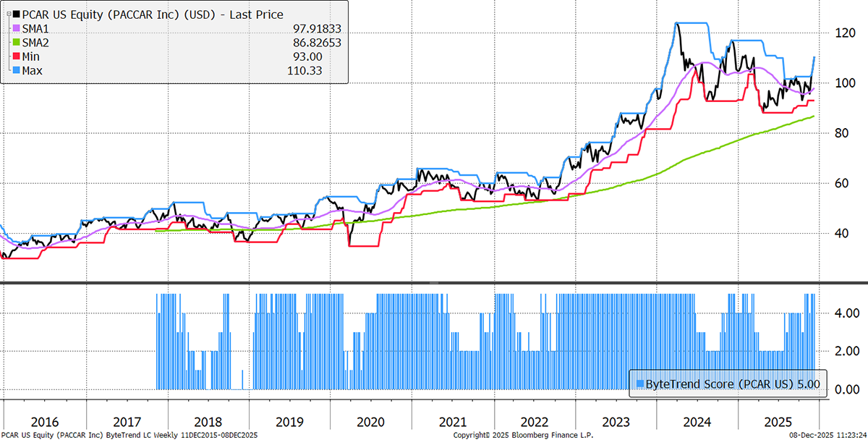
Task: Select the SMA2 value 86.82653
Action: (315, 43)
